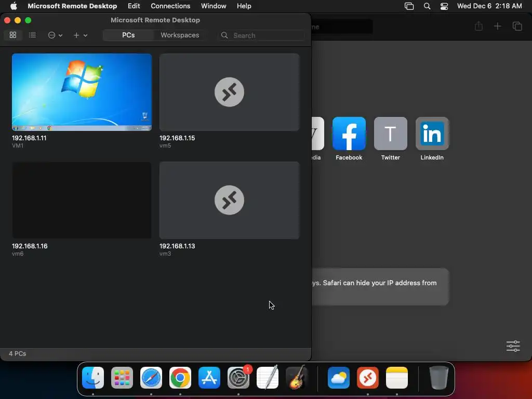Open Weather app from the Dock
Image resolution: width=532 pixels, height=399 pixels.
[x=339, y=378]
